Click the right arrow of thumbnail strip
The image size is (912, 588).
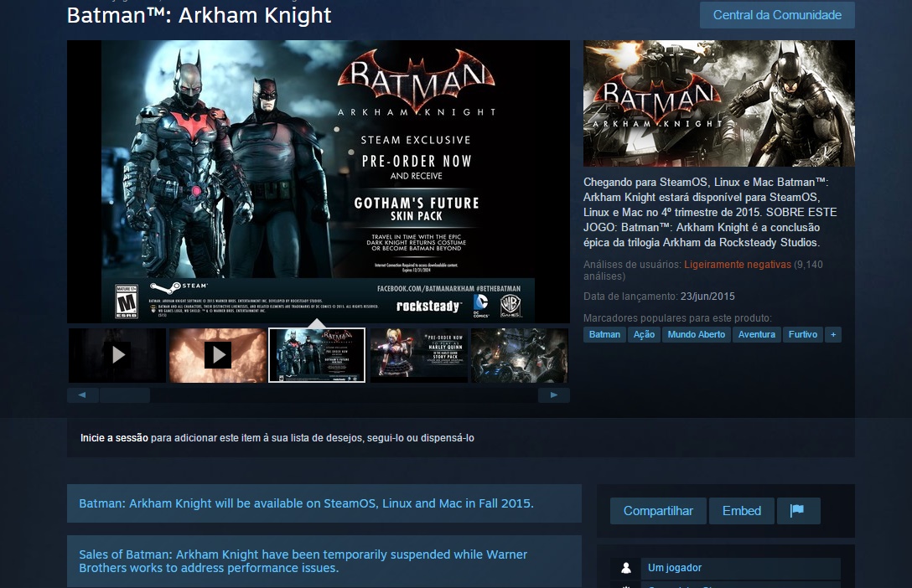tap(554, 395)
